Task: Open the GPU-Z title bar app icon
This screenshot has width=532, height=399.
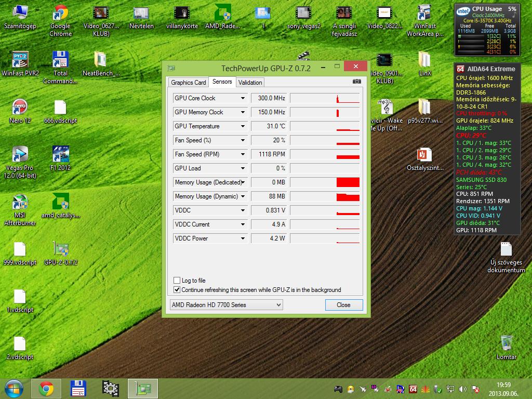Action: point(171,68)
